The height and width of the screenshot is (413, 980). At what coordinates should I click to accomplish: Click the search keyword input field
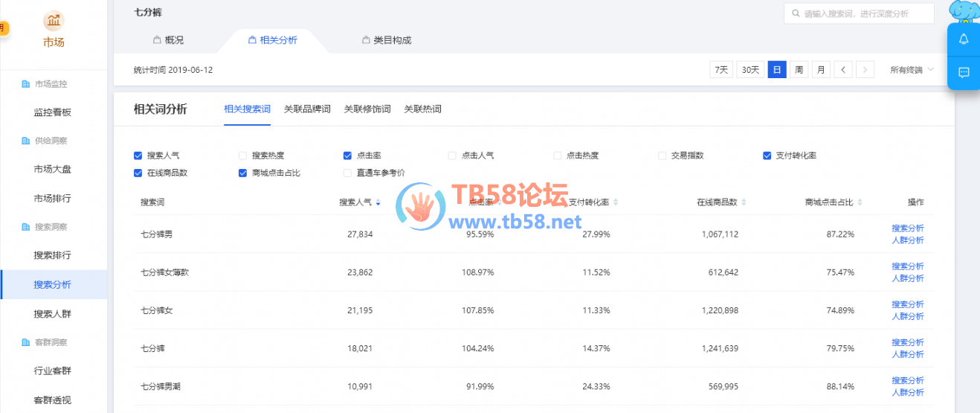click(863, 13)
